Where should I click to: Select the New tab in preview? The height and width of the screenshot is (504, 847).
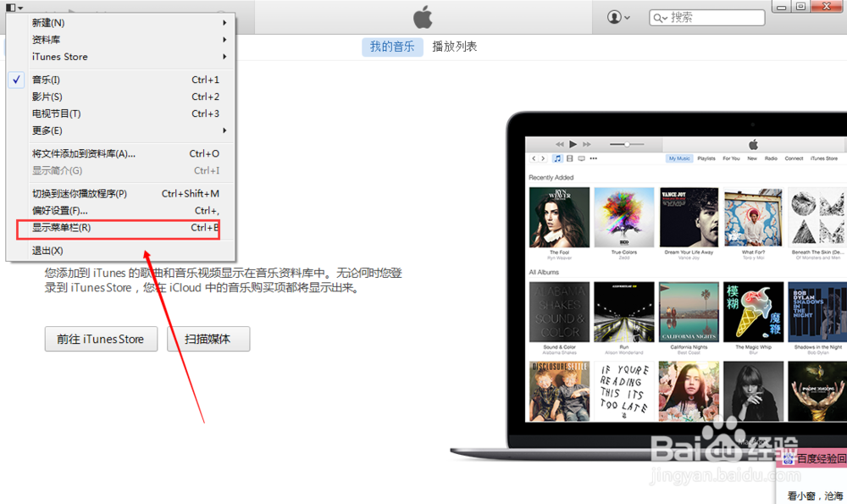pyautogui.click(x=752, y=158)
